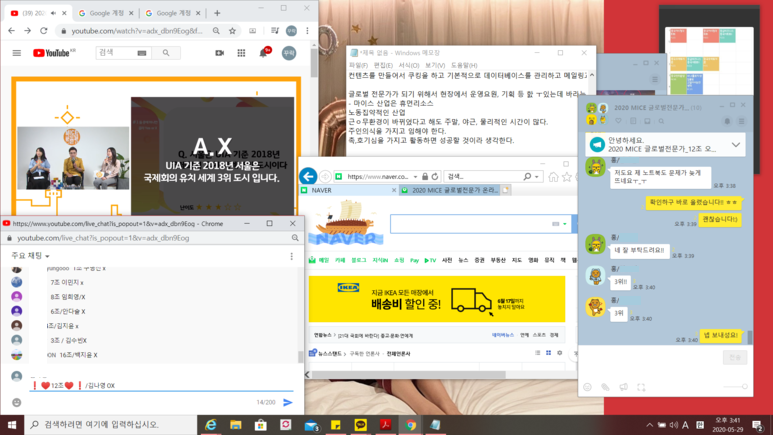Switch Naver newsstand to grid view icon
The image size is (773, 435).
(x=548, y=353)
